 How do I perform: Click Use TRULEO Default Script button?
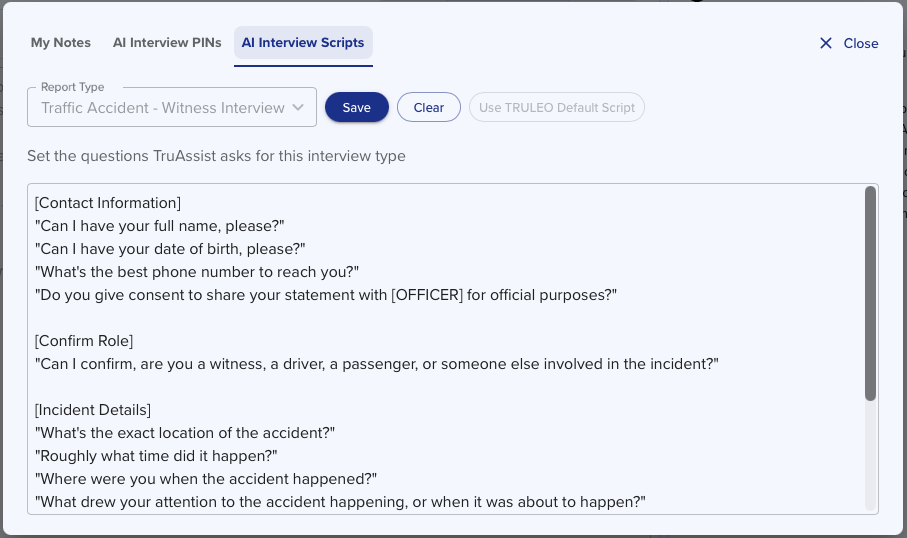click(x=557, y=108)
